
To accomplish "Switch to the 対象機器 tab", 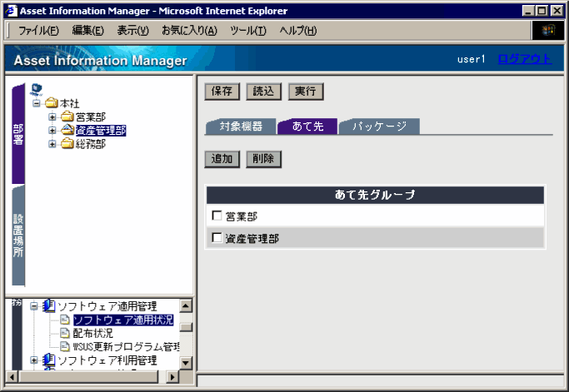I will [x=241, y=127].
